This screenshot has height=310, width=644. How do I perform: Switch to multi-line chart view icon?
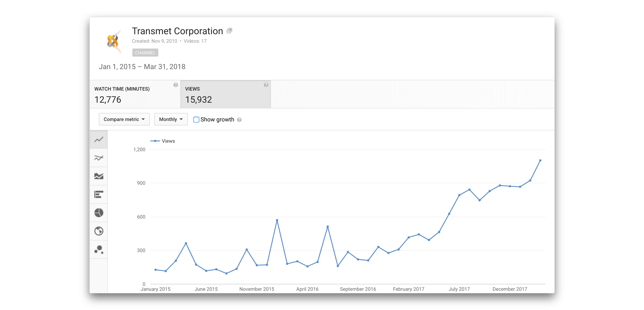point(99,158)
